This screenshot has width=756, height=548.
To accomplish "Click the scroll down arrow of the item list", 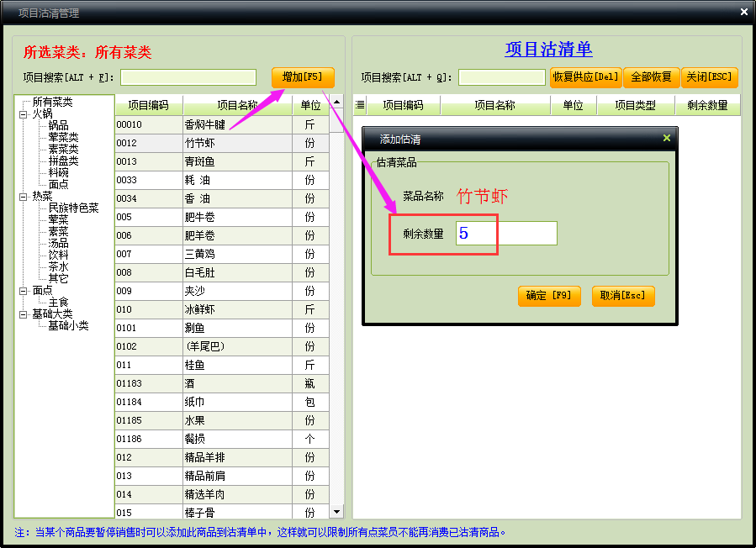I will [337, 511].
